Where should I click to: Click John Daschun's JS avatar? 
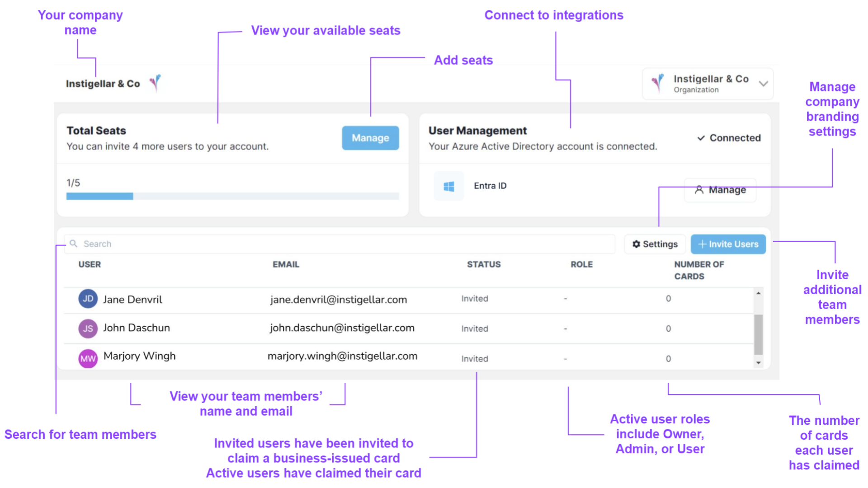pos(88,328)
